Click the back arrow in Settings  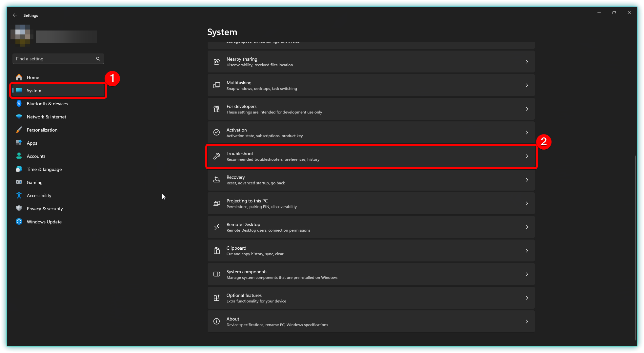click(15, 15)
